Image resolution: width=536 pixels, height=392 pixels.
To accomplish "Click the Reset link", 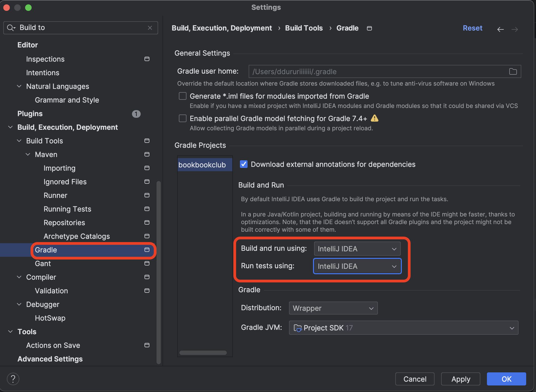I will [x=472, y=28].
